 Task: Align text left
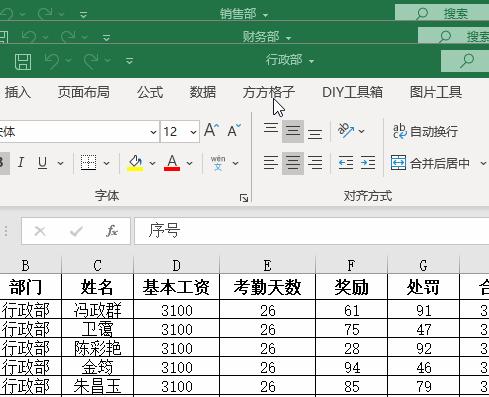click(x=271, y=163)
